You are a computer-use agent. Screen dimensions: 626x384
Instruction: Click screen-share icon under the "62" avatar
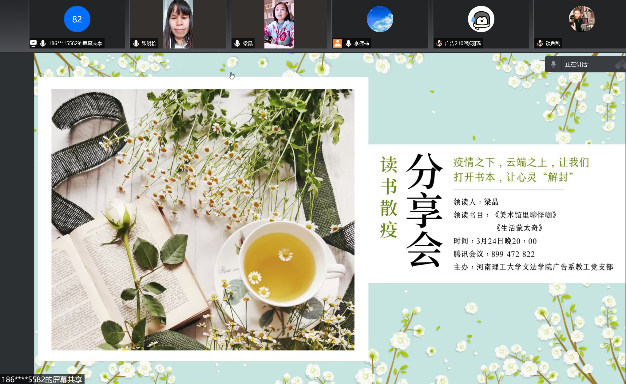34,43
